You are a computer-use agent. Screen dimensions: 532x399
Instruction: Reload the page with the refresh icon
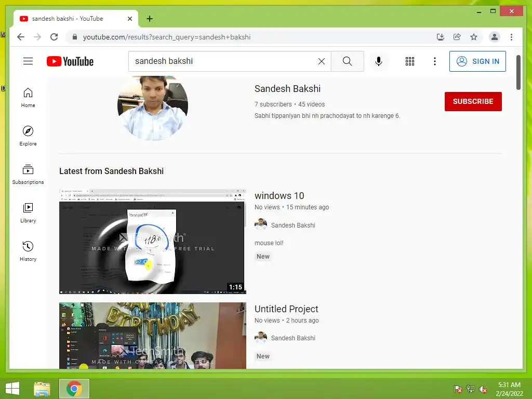(x=54, y=37)
